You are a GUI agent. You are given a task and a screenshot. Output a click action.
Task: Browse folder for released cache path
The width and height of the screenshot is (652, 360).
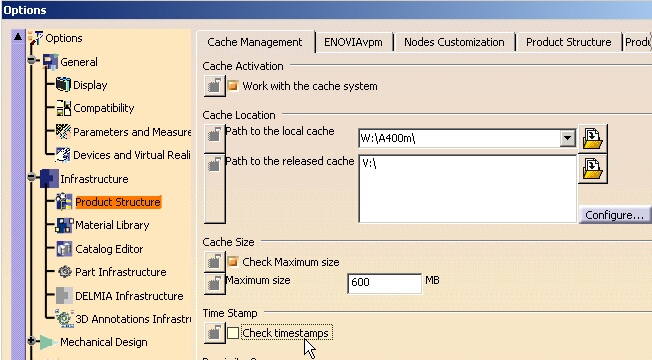593,169
